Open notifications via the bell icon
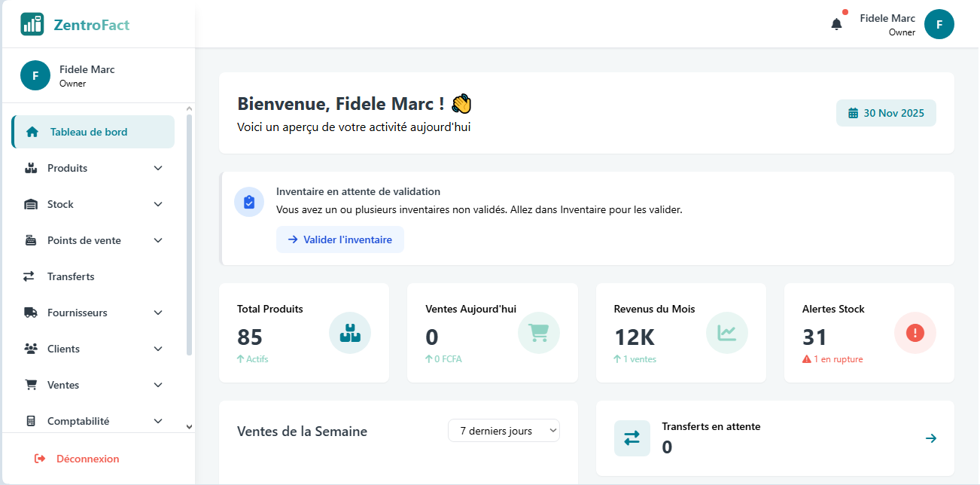This screenshot has width=980, height=485. tap(835, 23)
